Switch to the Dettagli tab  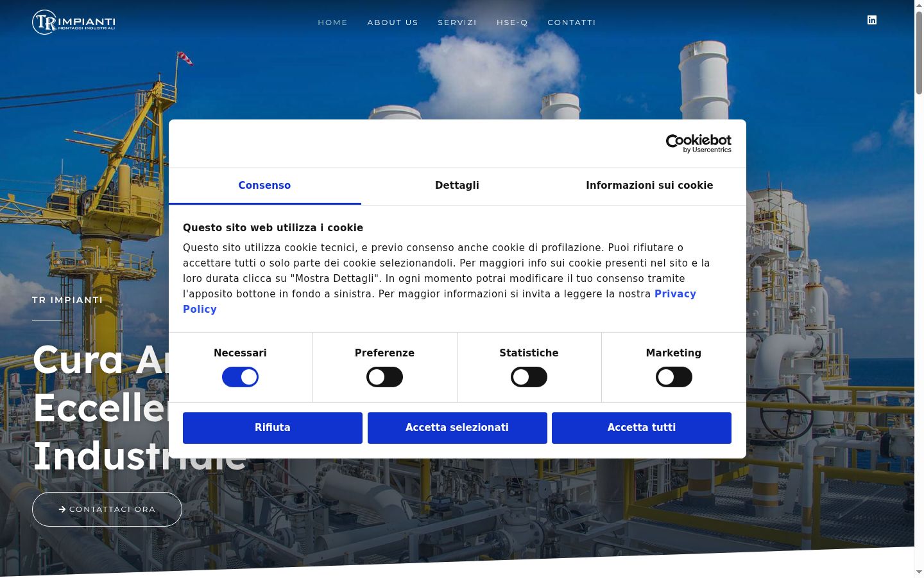click(x=457, y=186)
